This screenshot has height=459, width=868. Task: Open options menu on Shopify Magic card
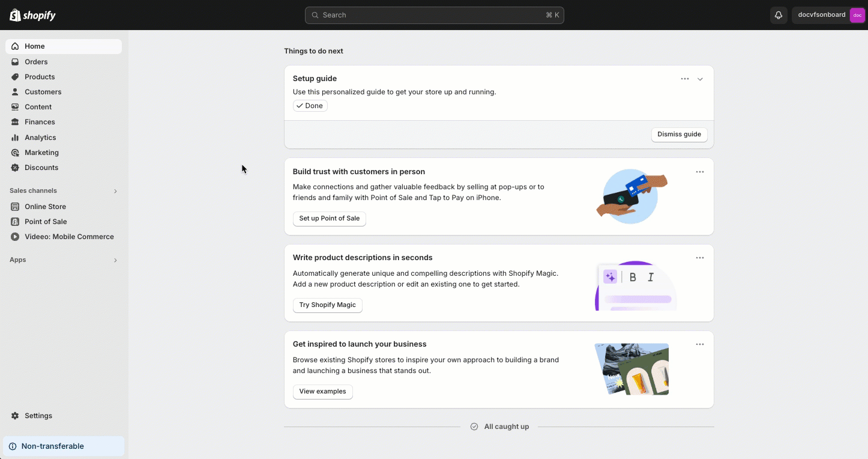point(699,258)
